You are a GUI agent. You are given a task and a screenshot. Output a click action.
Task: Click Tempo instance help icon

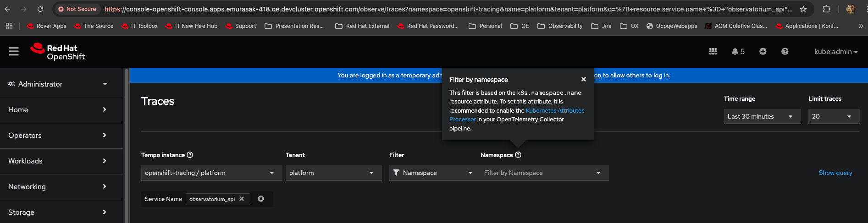pos(190,155)
